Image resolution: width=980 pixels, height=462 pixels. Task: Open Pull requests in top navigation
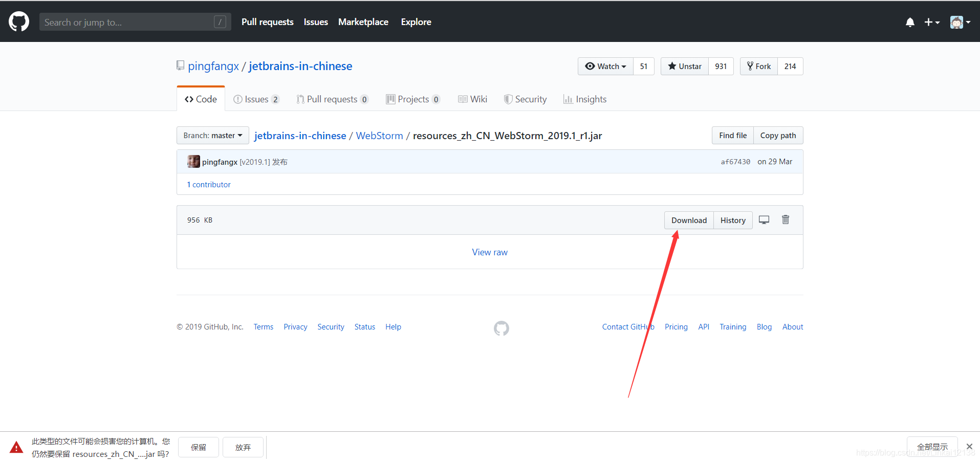click(x=268, y=22)
